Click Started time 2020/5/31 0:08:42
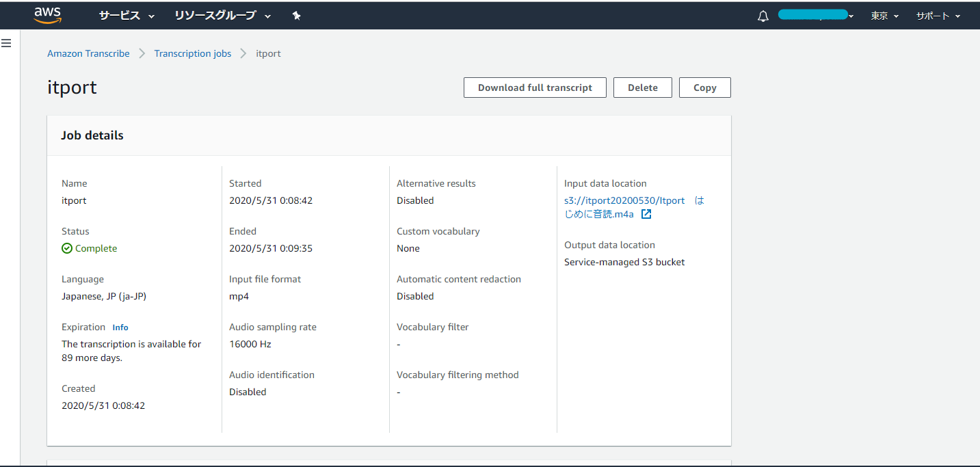This screenshot has width=980, height=467. tap(271, 200)
